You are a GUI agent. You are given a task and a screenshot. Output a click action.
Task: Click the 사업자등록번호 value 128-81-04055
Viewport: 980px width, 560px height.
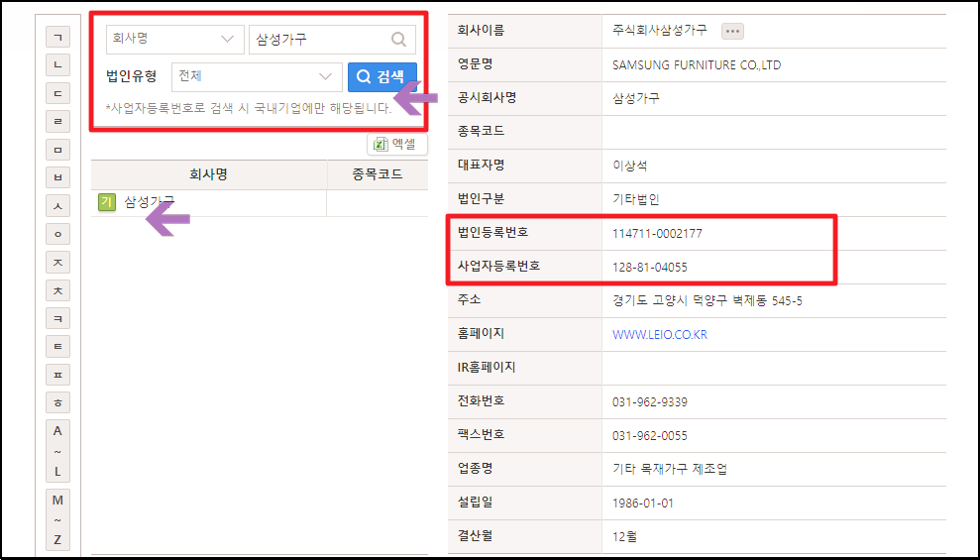point(649,268)
